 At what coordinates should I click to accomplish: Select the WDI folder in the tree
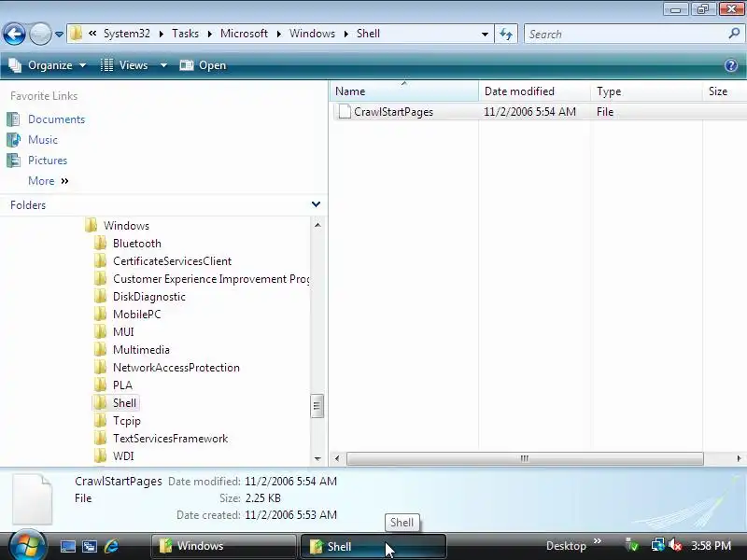tap(123, 456)
